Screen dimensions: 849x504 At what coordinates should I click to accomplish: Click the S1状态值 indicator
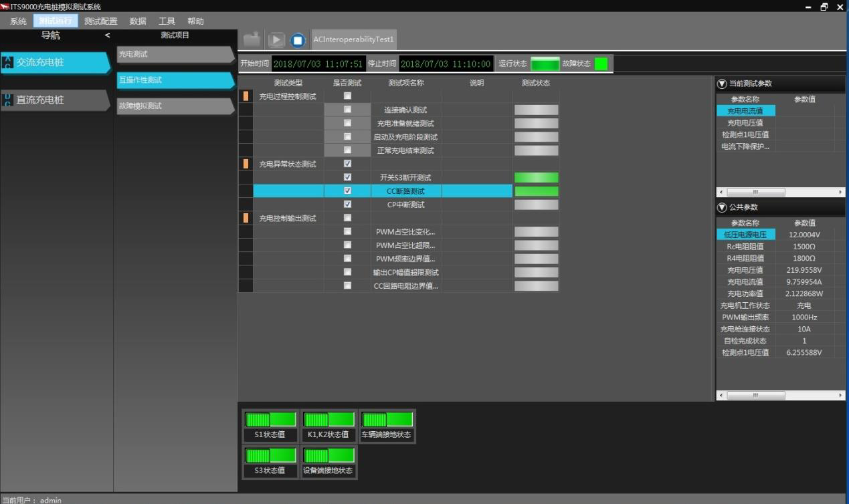pos(270,420)
